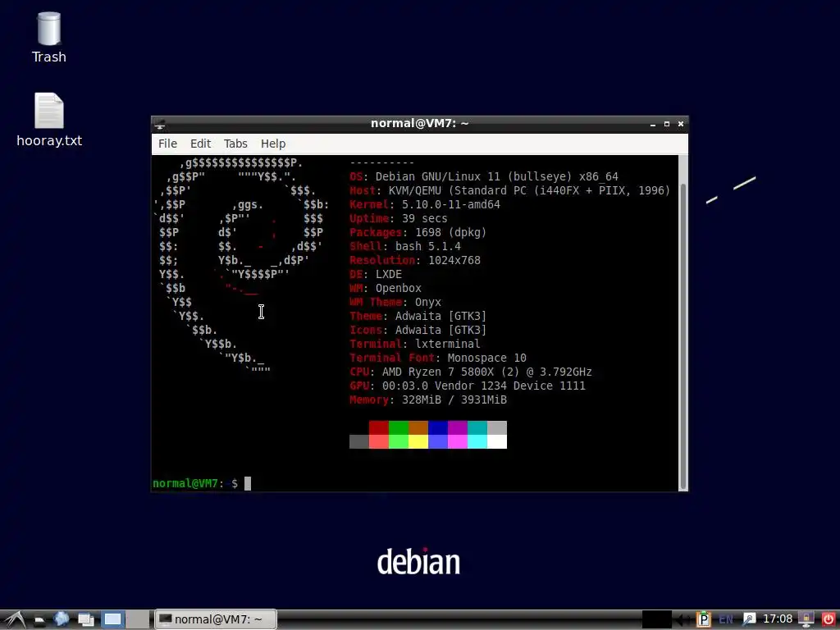Viewport: 840px width, 630px height.
Task: Click the red logout power icon
Action: coord(829,620)
